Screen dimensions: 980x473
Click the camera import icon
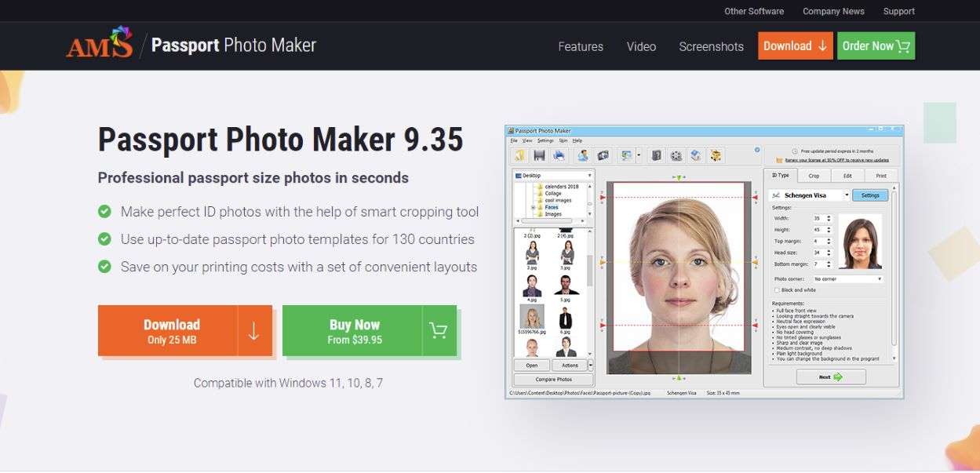603,155
